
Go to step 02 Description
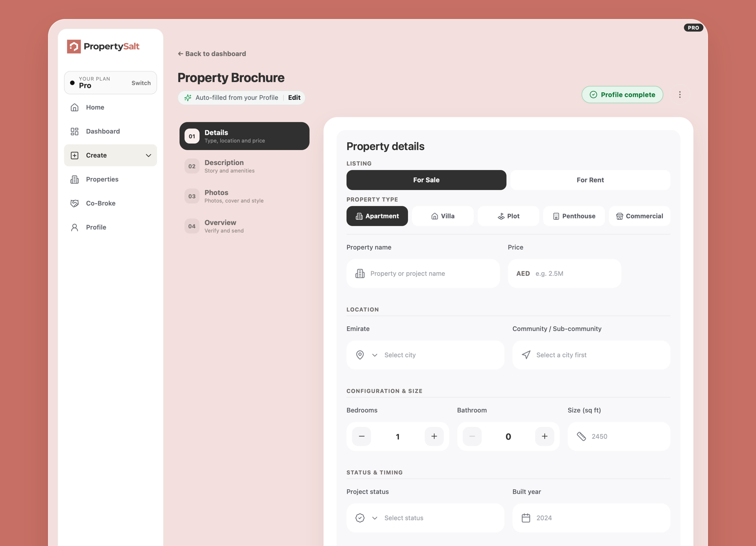244,166
